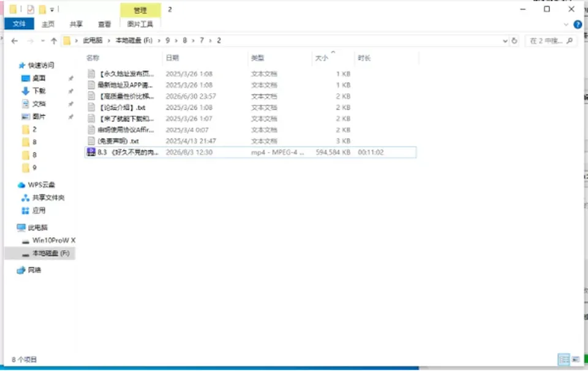Go back using the back arrow

15,41
